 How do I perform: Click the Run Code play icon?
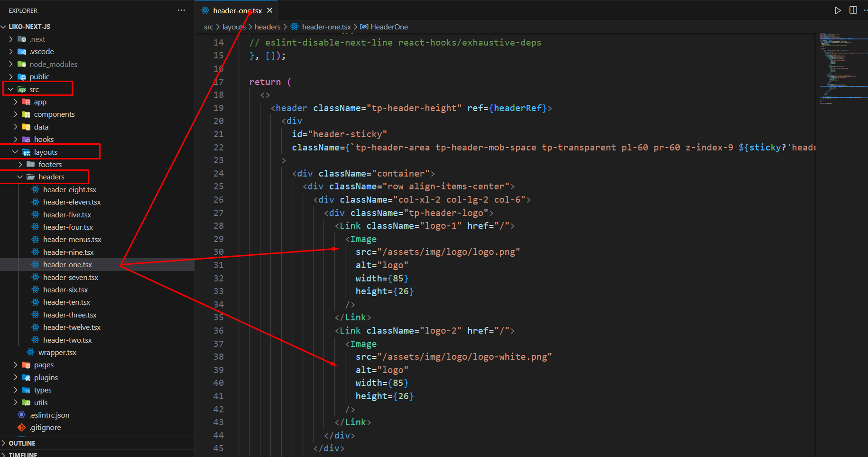click(x=838, y=10)
